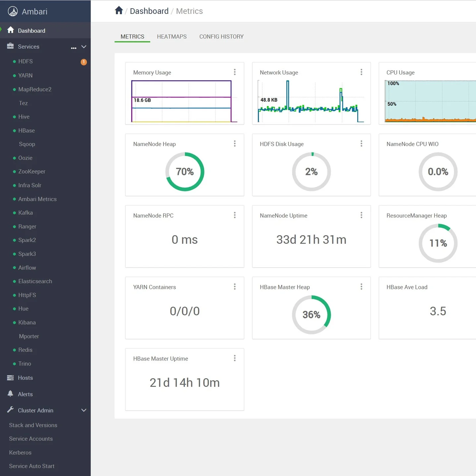Open the Airflow service
Screen dimensions: 476x476
[x=27, y=268]
